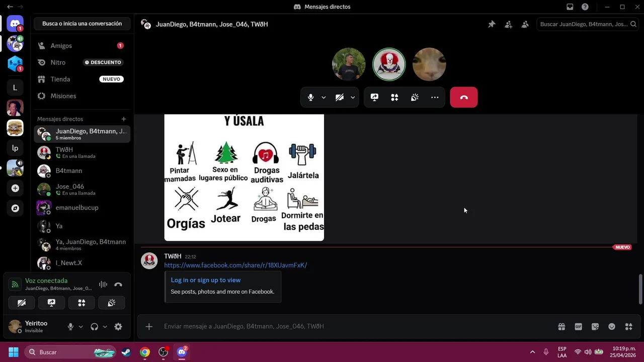This screenshot has height=362, width=644.
Task: Click the message input field
Action: point(352,327)
